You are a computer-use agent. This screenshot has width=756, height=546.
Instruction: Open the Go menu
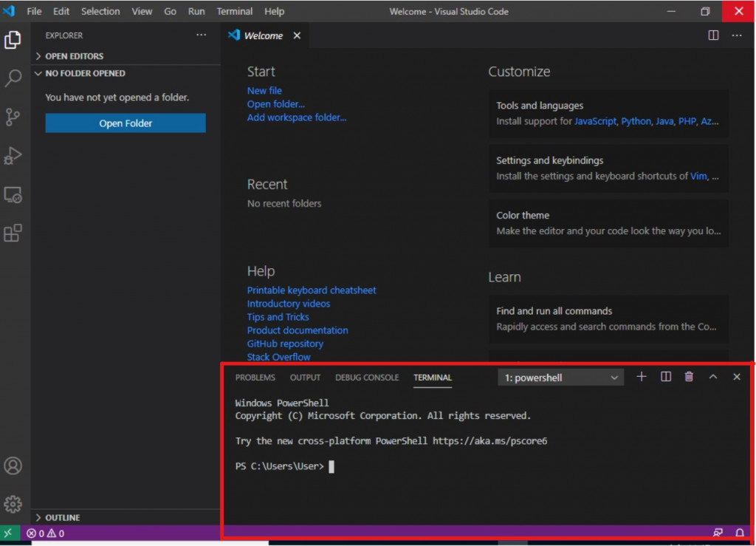170,11
